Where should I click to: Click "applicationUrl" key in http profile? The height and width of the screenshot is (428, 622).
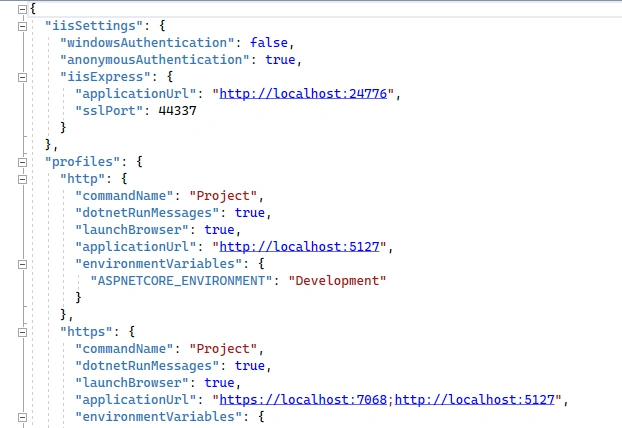click(x=136, y=247)
